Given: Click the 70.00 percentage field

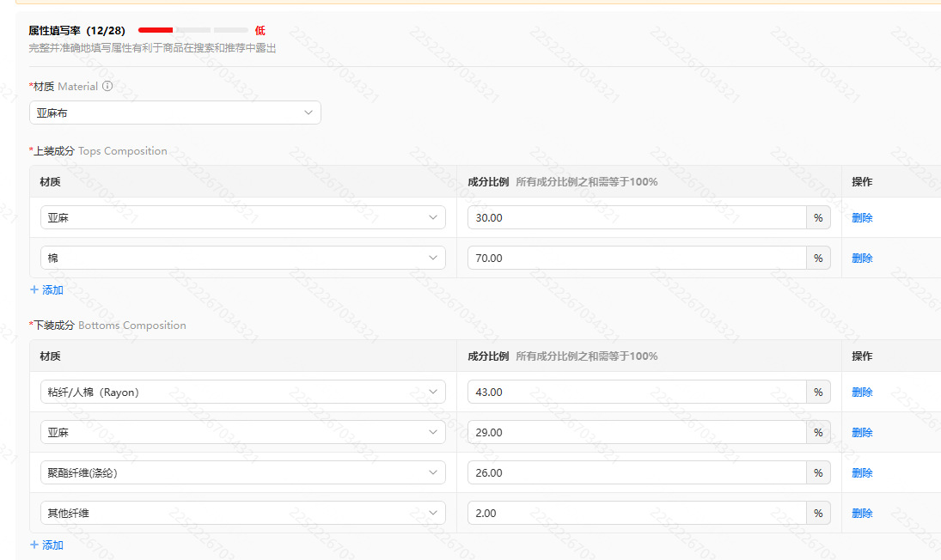Looking at the screenshot, I should (x=637, y=258).
